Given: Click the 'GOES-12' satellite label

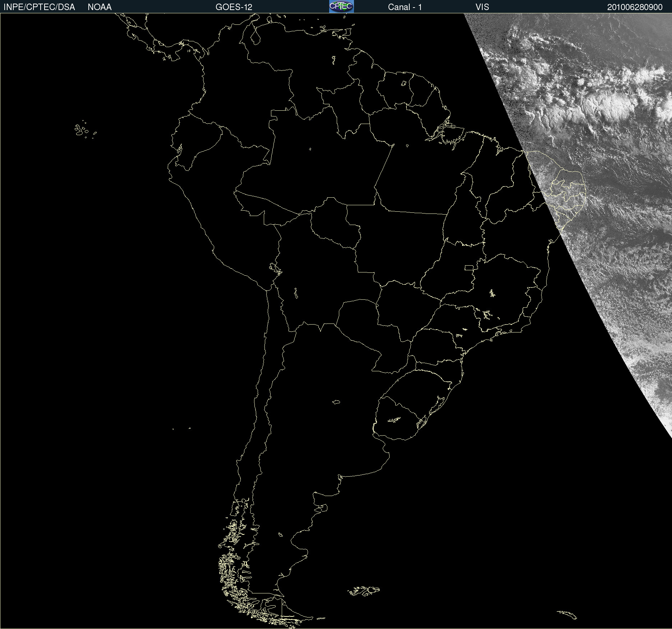Looking at the screenshot, I should [234, 7].
